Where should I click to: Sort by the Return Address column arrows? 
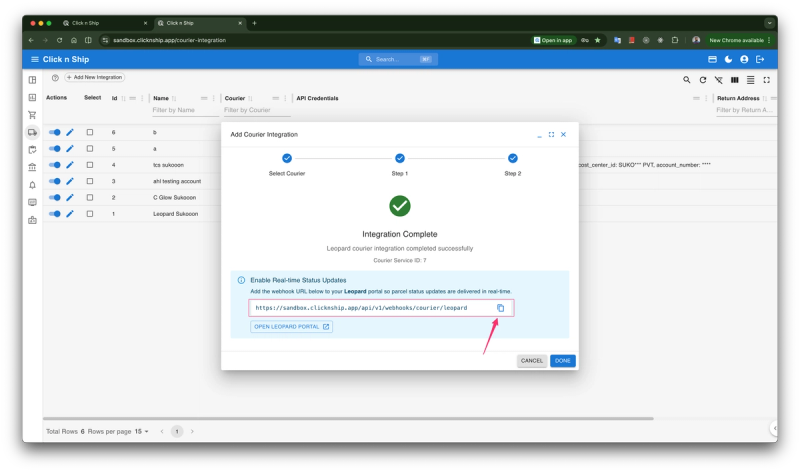click(x=764, y=98)
